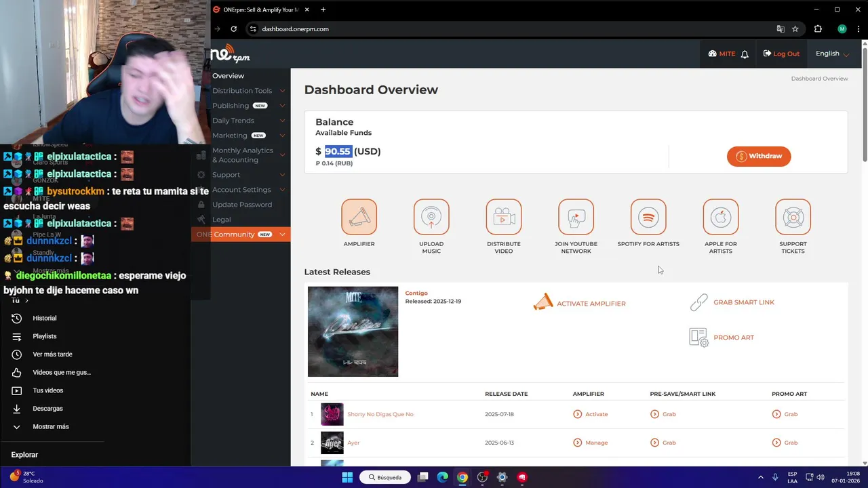This screenshot has height=488, width=868.
Task: Expand Mostrar más in YouTube sidebar
Action: coord(51,427)
